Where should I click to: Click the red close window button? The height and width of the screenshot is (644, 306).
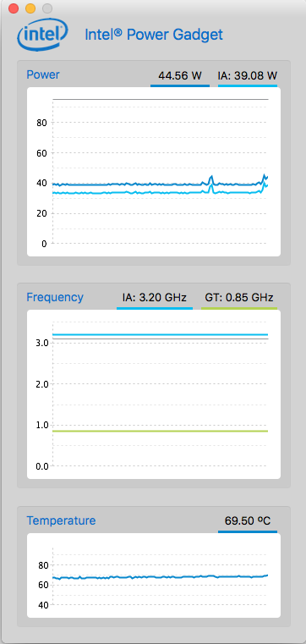(x=14, y=8)
